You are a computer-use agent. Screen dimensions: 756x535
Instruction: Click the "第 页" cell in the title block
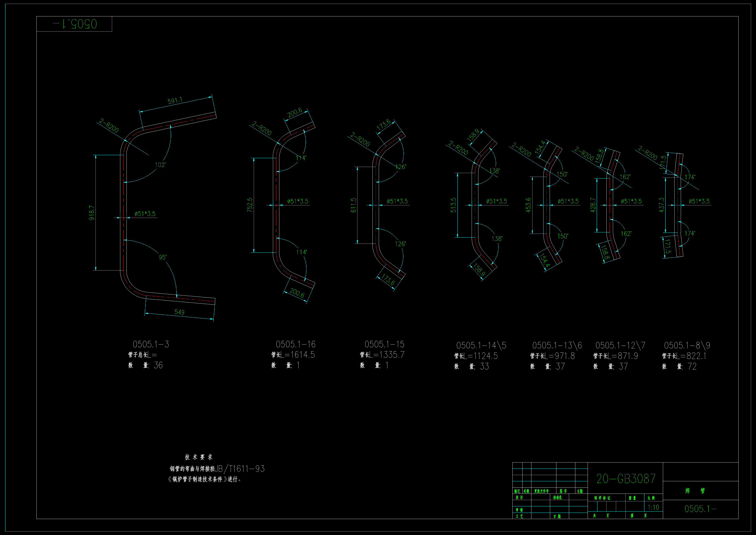coord(639,516)
